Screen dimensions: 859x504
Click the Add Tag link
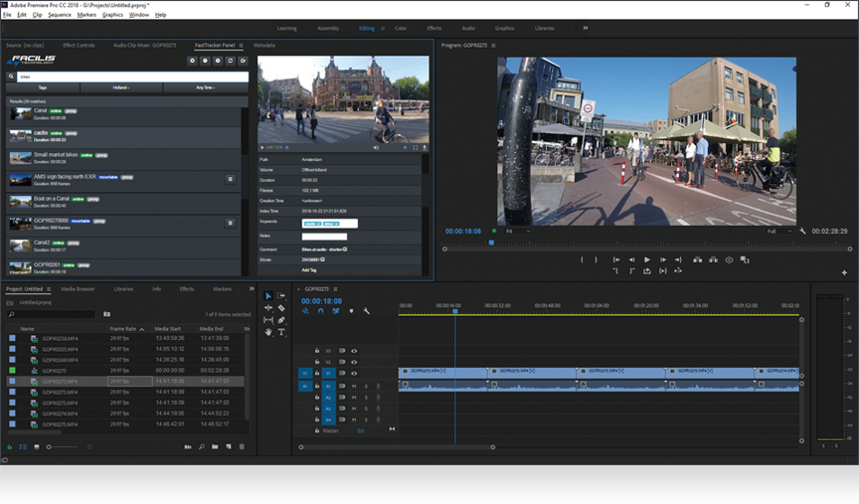click(308, 270)
